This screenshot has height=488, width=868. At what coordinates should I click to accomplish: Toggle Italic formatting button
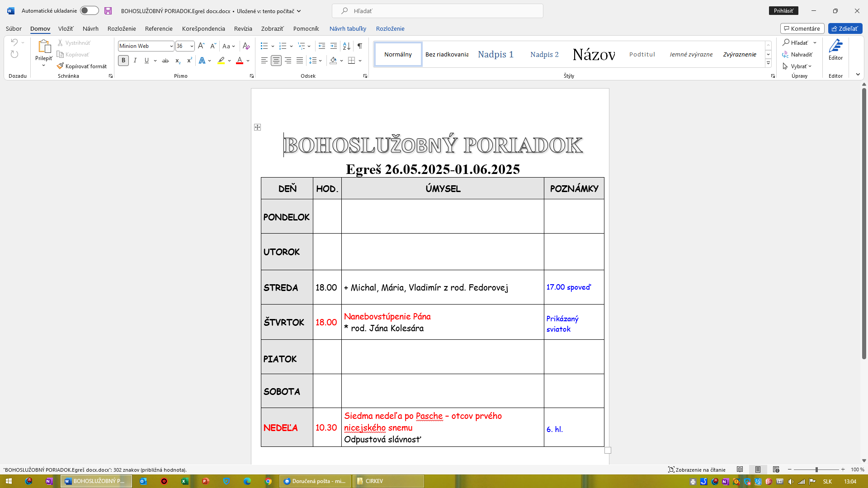coord(135,61)
